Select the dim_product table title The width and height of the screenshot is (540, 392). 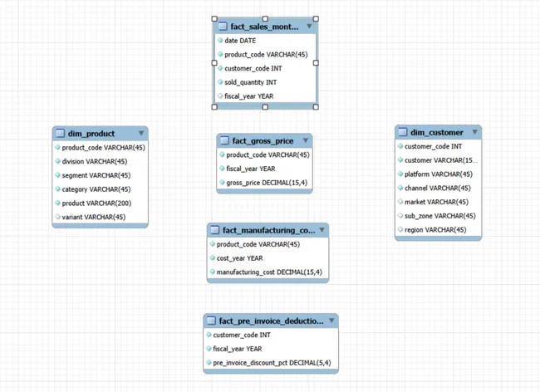(91, 134)
